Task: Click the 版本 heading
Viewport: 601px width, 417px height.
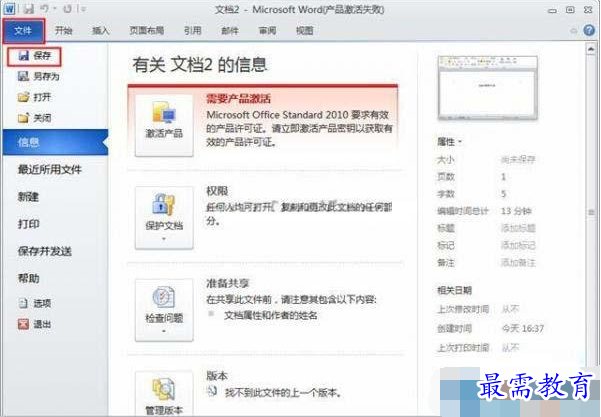Action: 217,376
